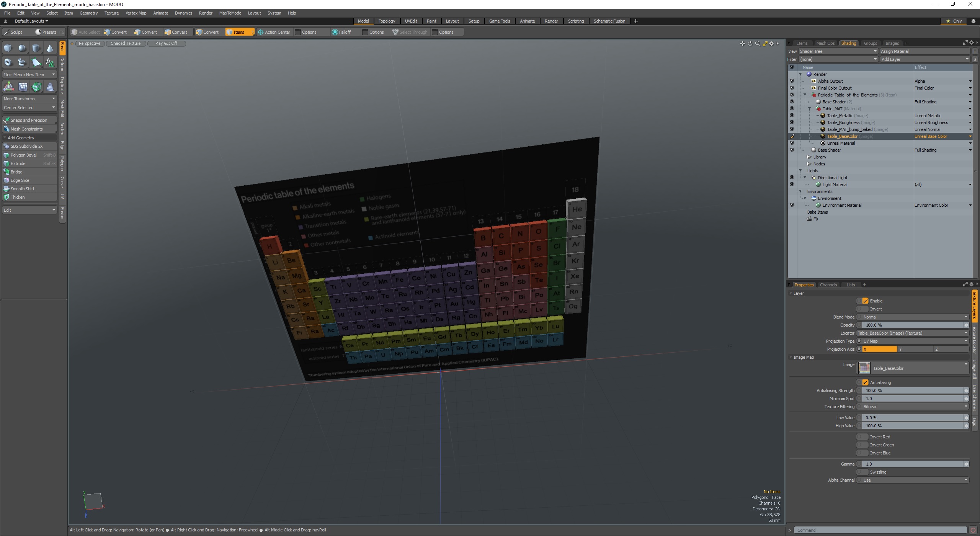The height and width of the screenshot is (536, 980).
Task: Click the viewport rotate icon
Action: [750, 44]
